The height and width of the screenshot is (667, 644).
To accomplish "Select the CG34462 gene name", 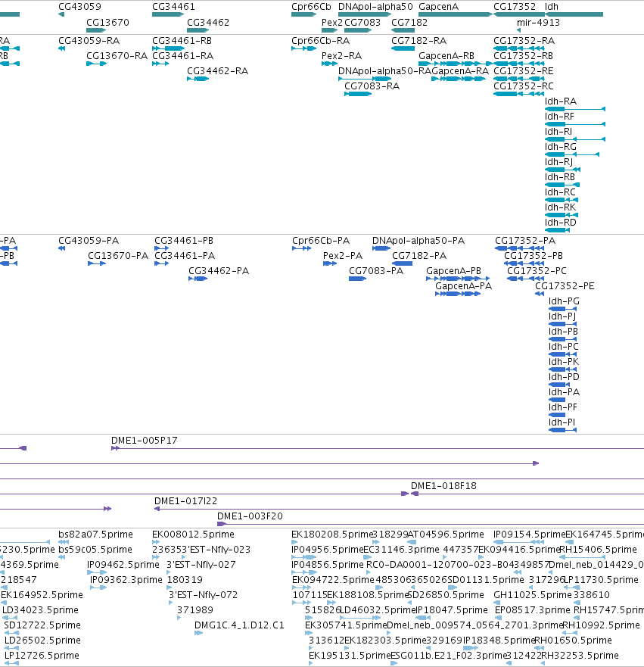I will pos(208,23).
